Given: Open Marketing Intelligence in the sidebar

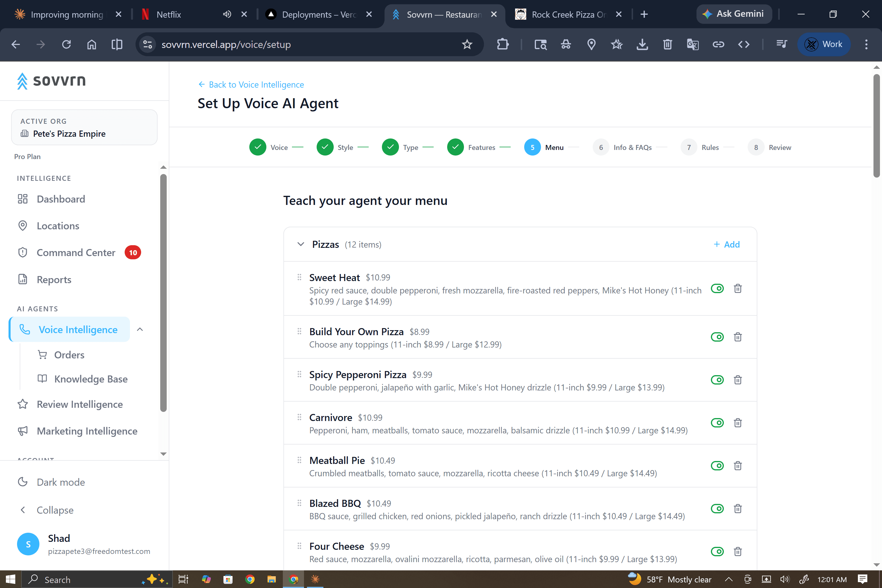Looking at the screenshot, I should (x=87, y=431).
